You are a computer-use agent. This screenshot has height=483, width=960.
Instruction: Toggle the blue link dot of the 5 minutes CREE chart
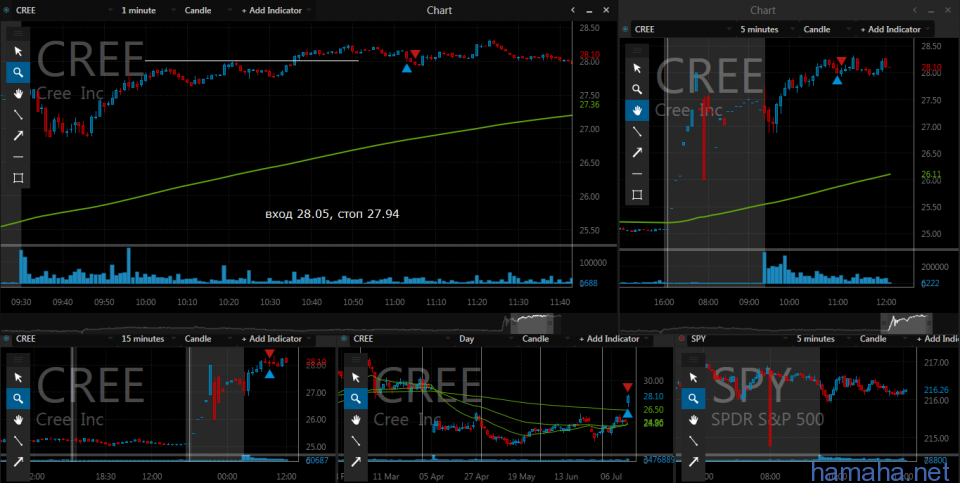625,29
